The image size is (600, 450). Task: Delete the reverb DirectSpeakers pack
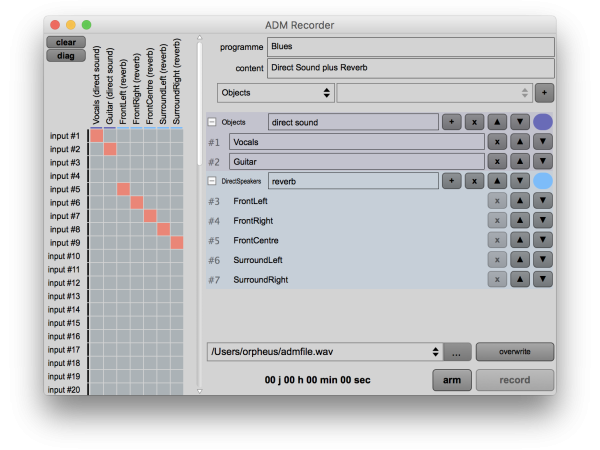(x=474, y=181)
